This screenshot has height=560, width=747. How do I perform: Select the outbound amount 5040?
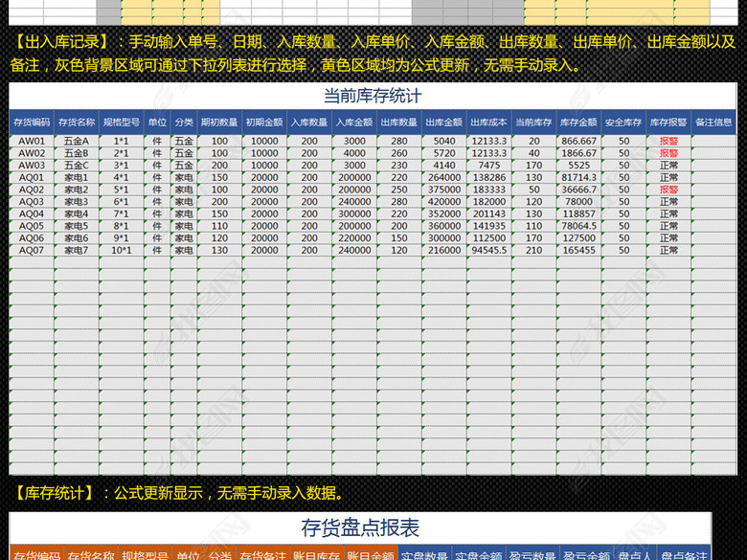click(444, 141)
